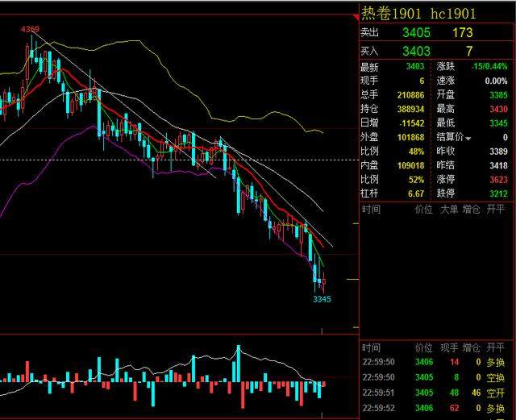The width and height of the screenshot is (516, 420).
Task: Click the last candlestick on the chart
Action: [x=324, y=282]
